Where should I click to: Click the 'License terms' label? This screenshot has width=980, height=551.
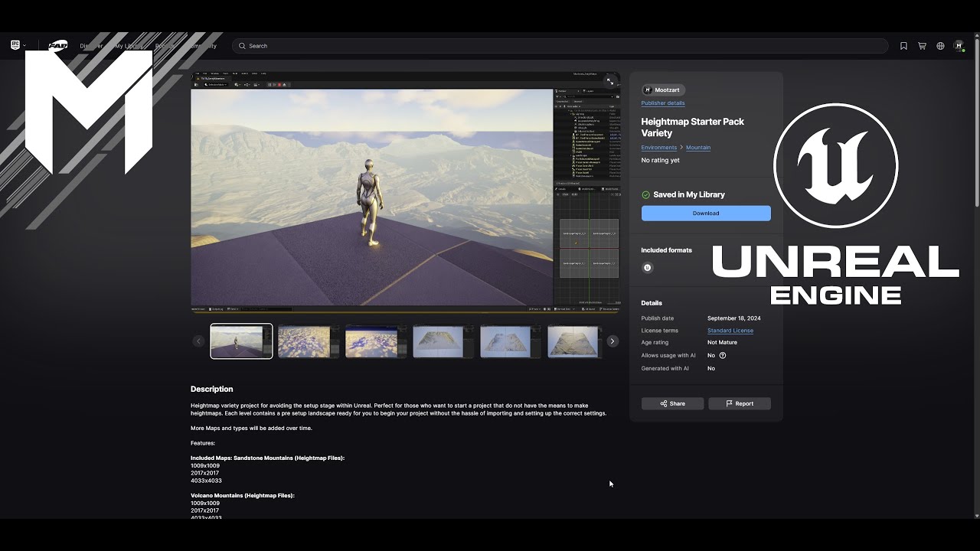pyautogui.click(x=660, y=331)
